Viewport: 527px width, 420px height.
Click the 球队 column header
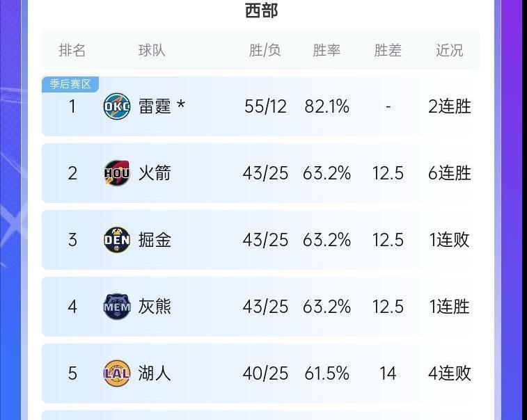(152, 51)
